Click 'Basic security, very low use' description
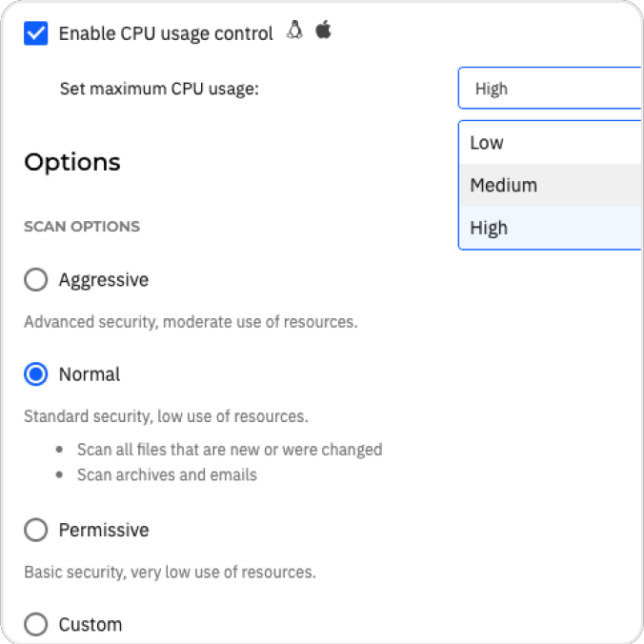This screenshot has width=644, height=644. click(x=170, y=573)
